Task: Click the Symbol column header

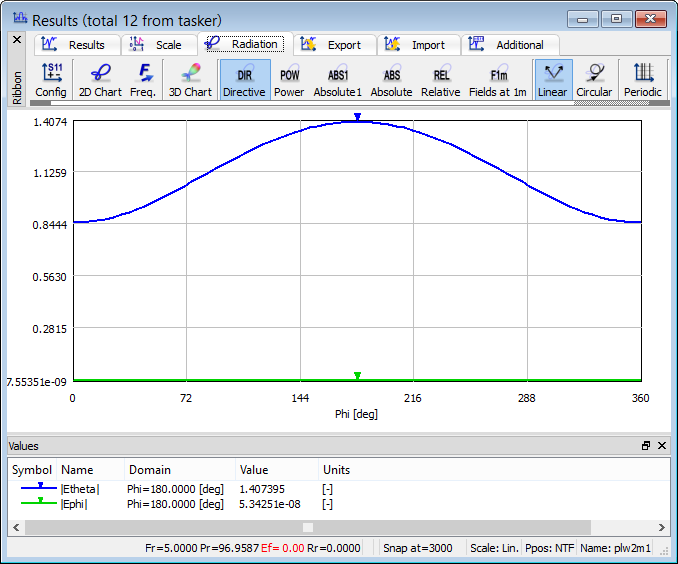Action: pos(32,470)
